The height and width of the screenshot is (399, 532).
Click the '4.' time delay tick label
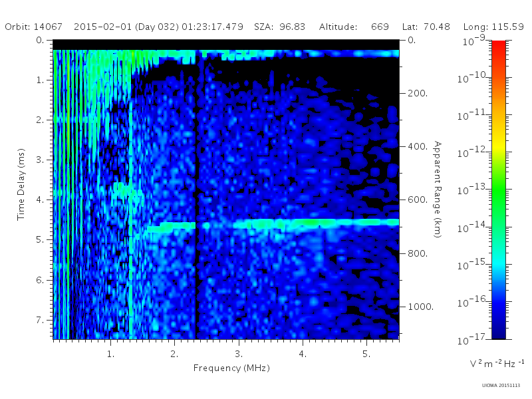point(40,200)
